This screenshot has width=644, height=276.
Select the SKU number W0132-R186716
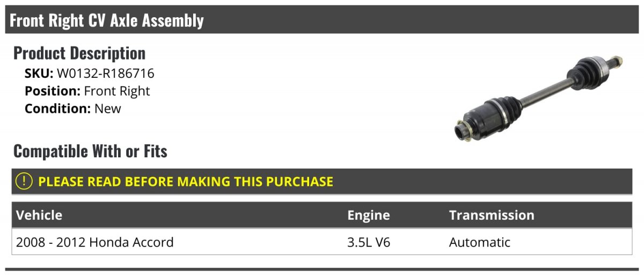[x=105, y=74]
